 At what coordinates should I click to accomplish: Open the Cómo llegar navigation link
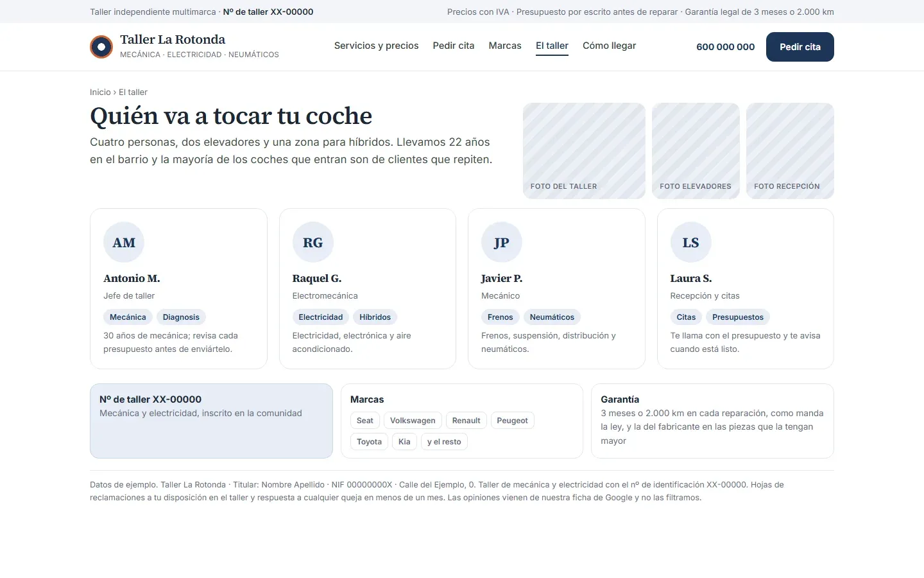click(x=610, y=46)
